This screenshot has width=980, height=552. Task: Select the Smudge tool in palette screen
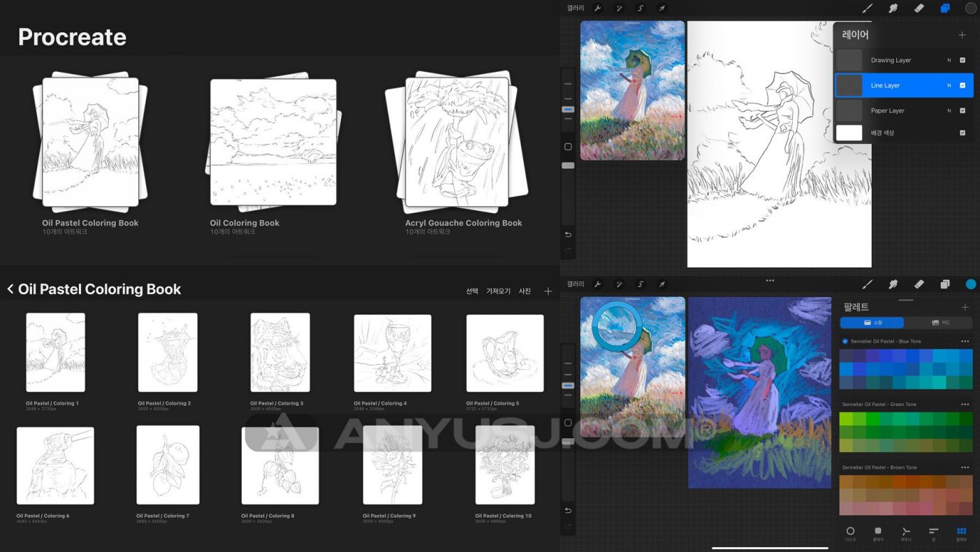[893, 284]
